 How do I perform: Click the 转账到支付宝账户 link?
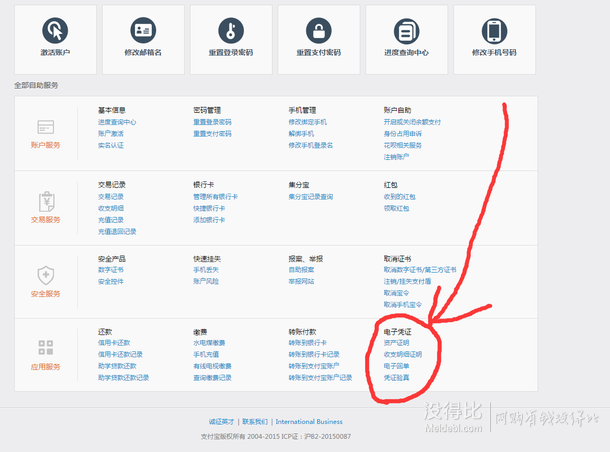coord(314,366)
